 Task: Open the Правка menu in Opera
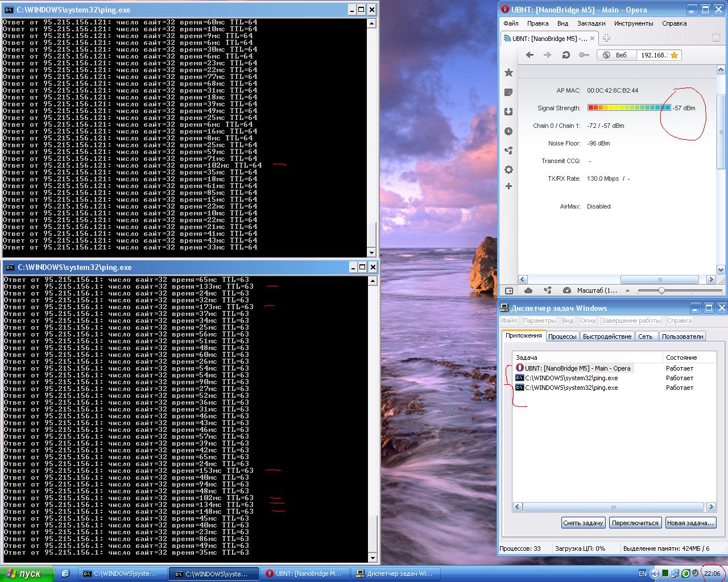click(537, 23)
